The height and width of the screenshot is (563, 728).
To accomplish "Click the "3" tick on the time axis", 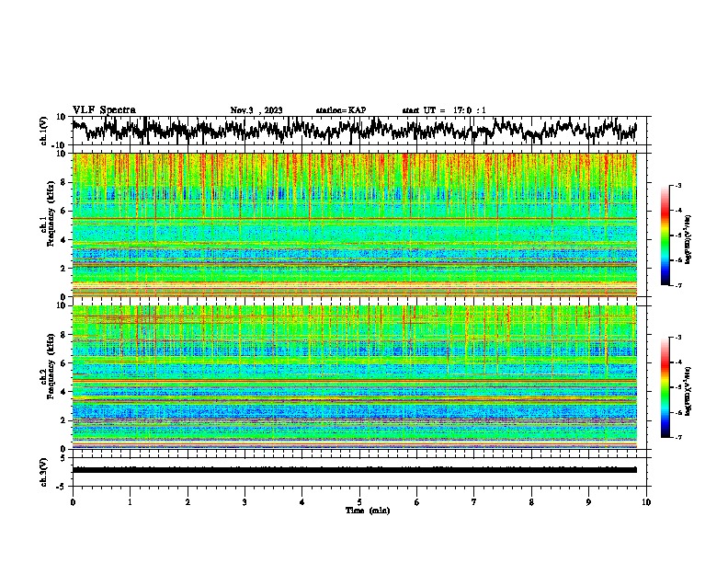I will pyautogui.click(x=245, y=502).
